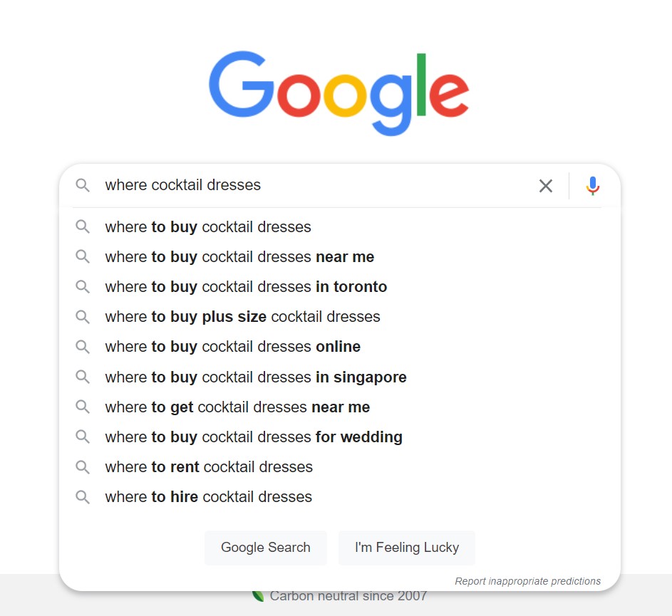Select suggestion 'where to buy cocktail dresses for wedding'

254,437
